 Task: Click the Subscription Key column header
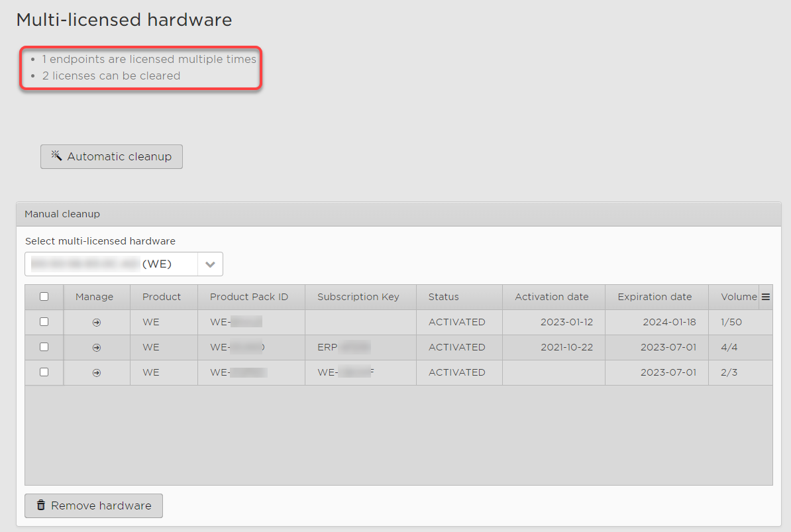[x=358, y=297]
